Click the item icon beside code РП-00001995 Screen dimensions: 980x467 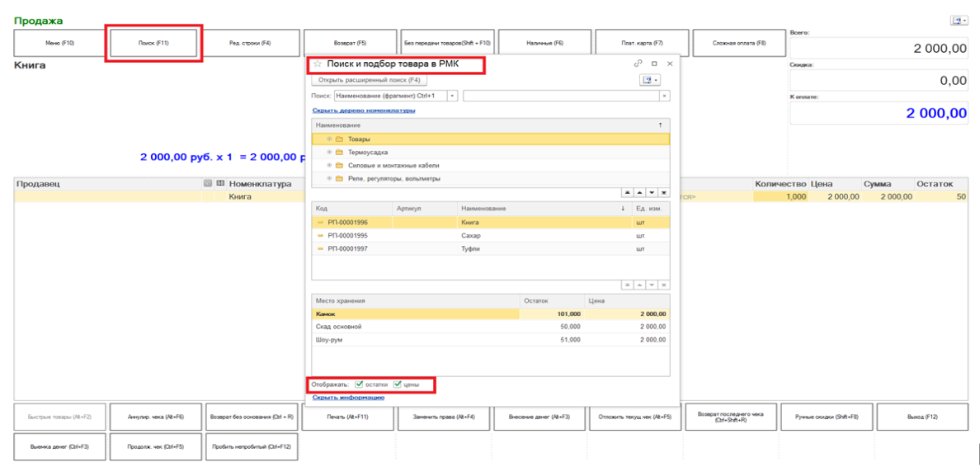[x=320, y=235]
